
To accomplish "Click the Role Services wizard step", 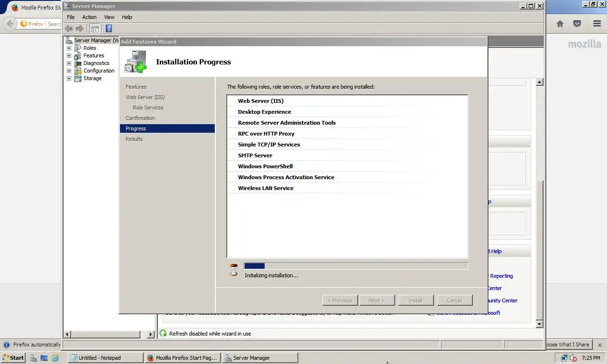I will tap(148, 108).
